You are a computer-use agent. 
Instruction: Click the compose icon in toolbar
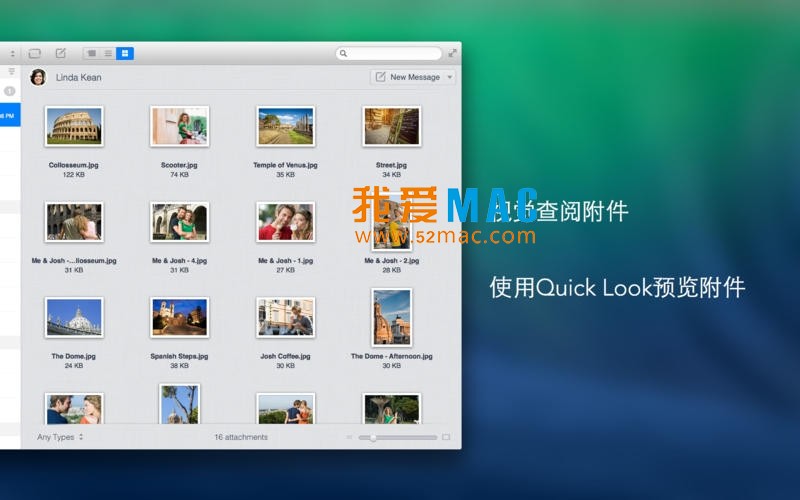click(x=61, y=53)
